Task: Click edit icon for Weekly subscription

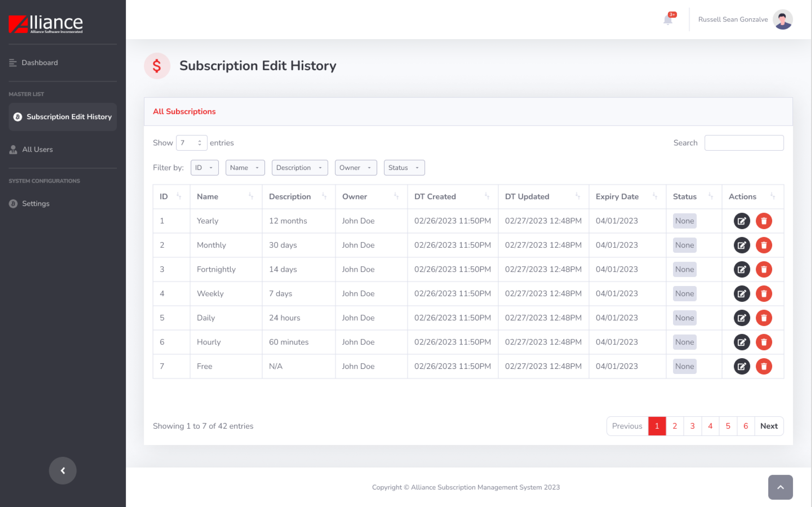Action: point(741,294)
